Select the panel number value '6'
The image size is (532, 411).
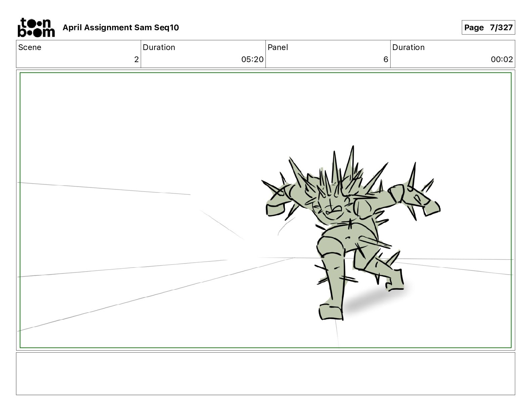click(x=386, y=59)
